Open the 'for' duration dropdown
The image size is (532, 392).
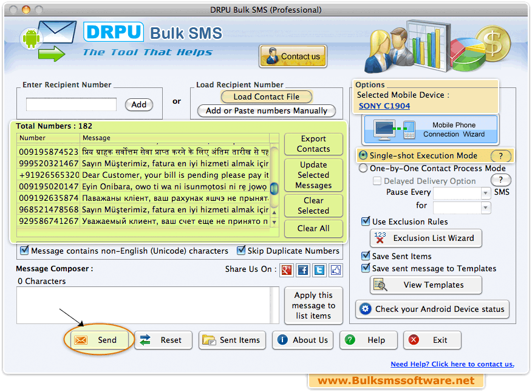(485, 208)
